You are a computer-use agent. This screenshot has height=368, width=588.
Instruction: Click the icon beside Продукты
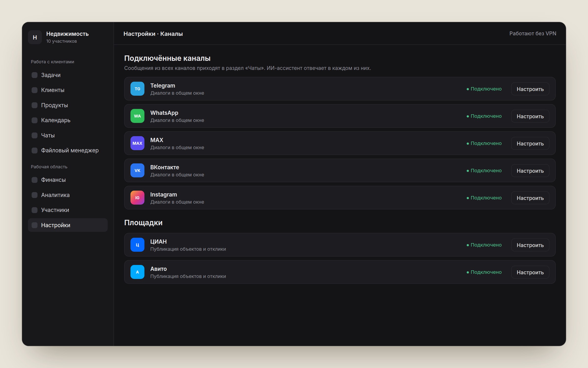tap(35, 105)
